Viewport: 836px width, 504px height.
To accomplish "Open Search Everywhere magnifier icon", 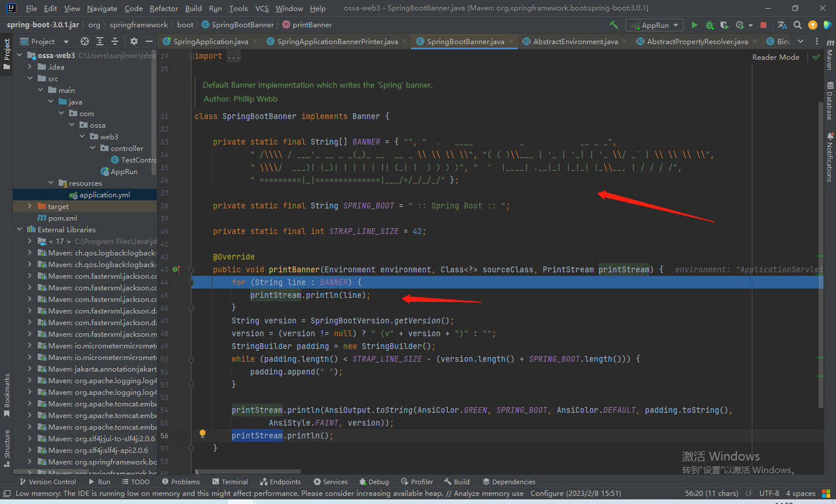I will coord(798,25).
